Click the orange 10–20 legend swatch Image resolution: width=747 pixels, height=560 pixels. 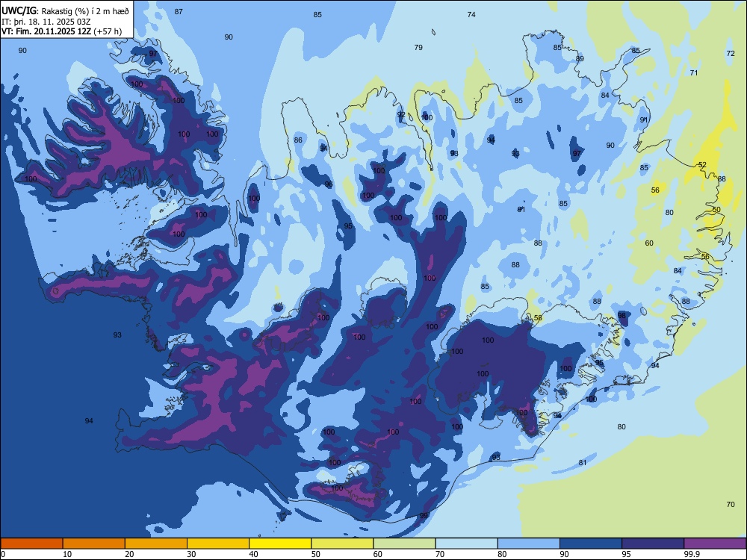pos(94,544)
